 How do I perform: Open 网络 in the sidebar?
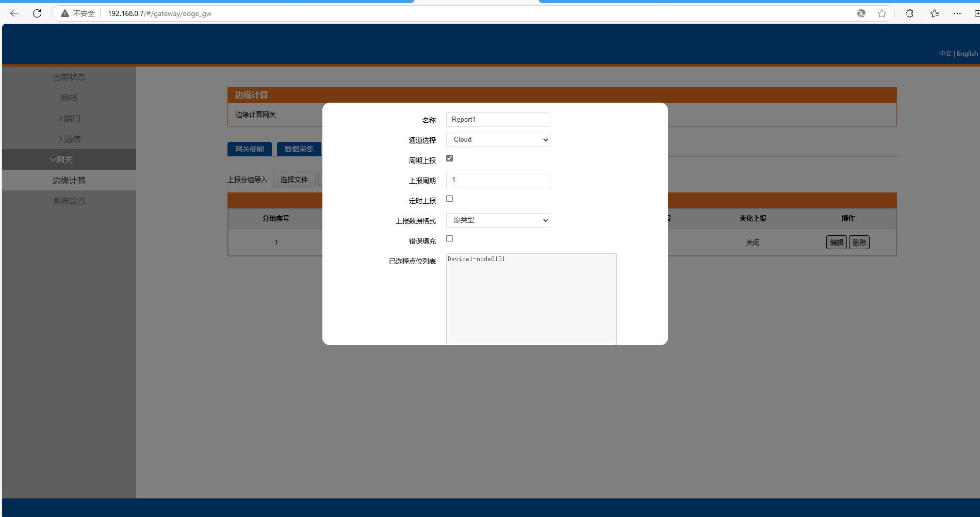click(x=69, y=98)
